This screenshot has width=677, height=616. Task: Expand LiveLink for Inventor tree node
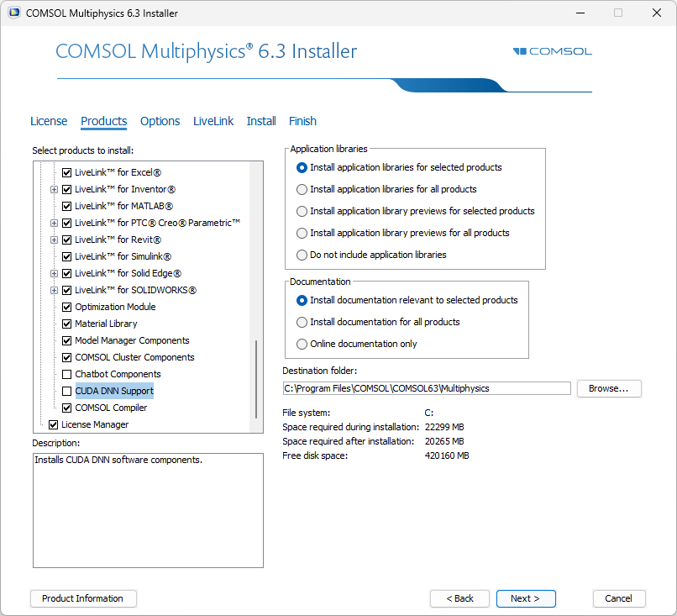click(x=54, y=190)
